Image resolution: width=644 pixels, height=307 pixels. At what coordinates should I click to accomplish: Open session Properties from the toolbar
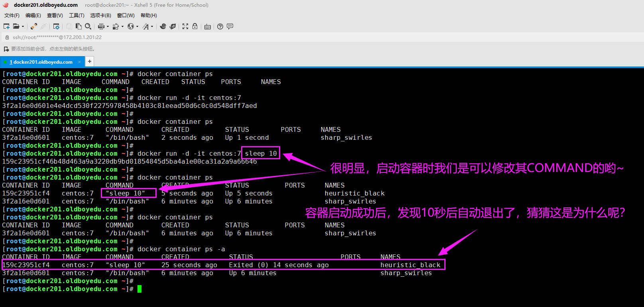[x=56, y=26]
